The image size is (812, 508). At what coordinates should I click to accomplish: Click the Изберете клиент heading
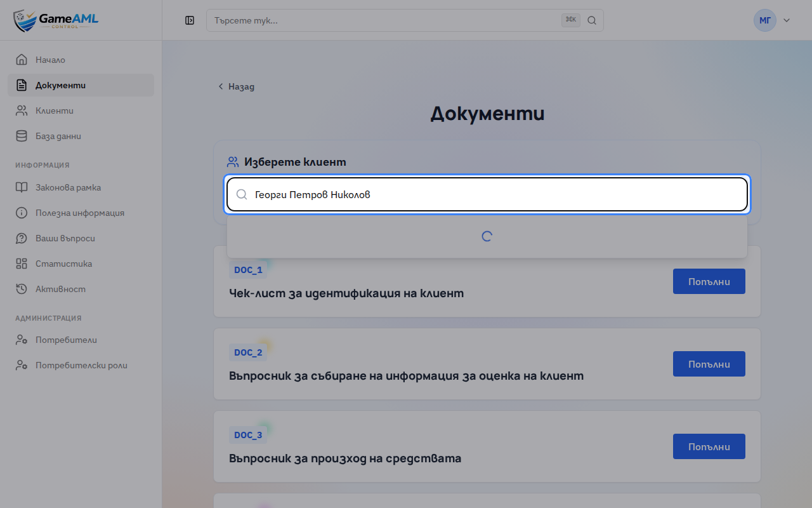pyautogui.click(x=295, y=162)
